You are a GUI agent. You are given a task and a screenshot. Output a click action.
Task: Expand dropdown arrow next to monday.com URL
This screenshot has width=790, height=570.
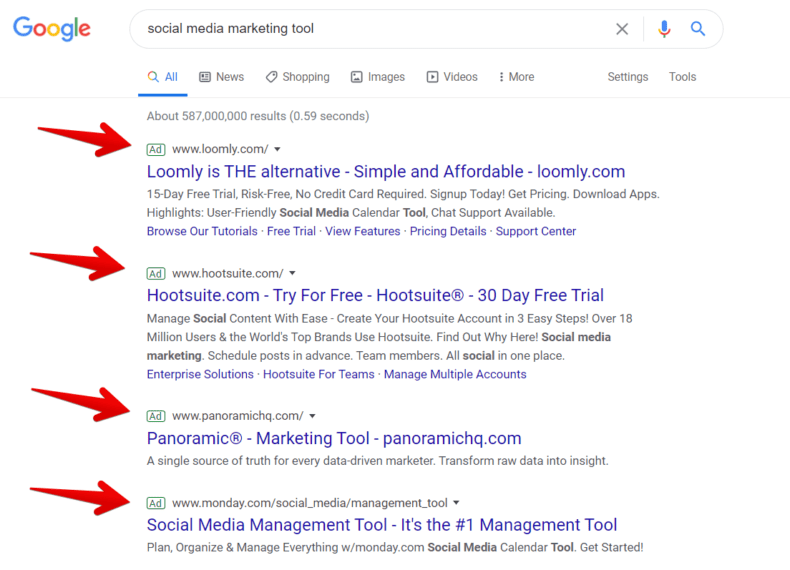click(456, 503)
